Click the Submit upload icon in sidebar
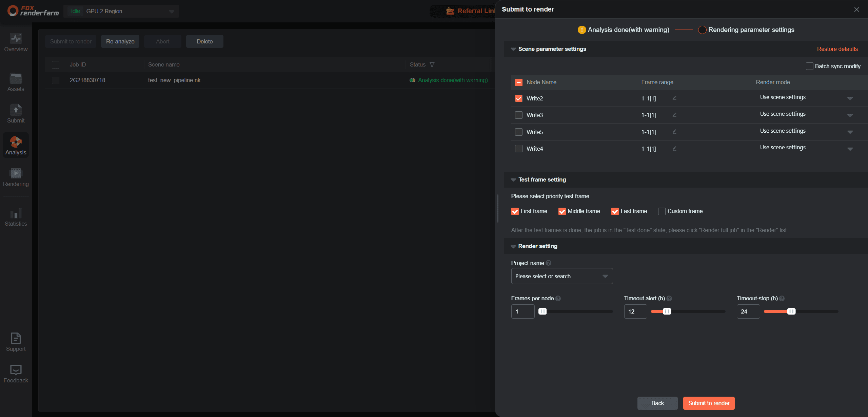Screen dimensions: 868x417 coord(16,110)
